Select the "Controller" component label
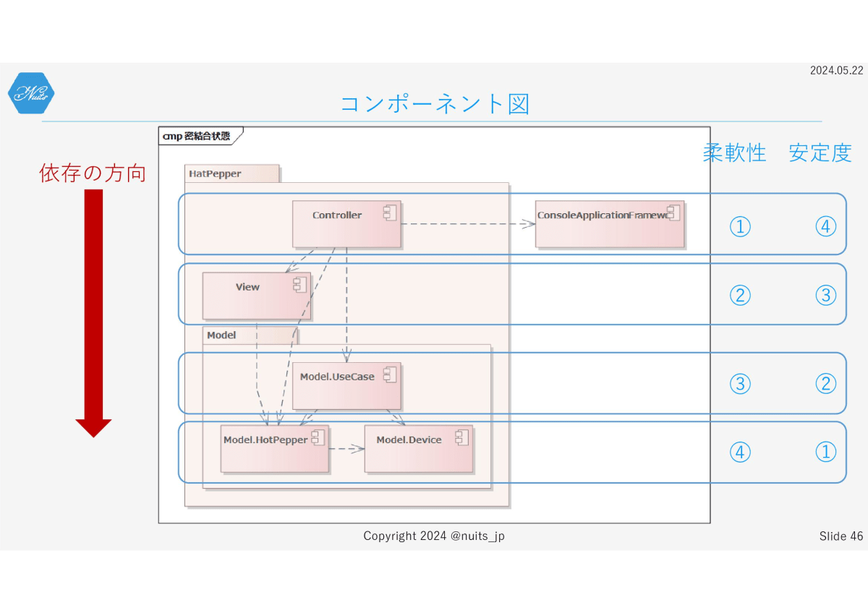The height and width of the screenshot is (613, 868). pos(337,215)
